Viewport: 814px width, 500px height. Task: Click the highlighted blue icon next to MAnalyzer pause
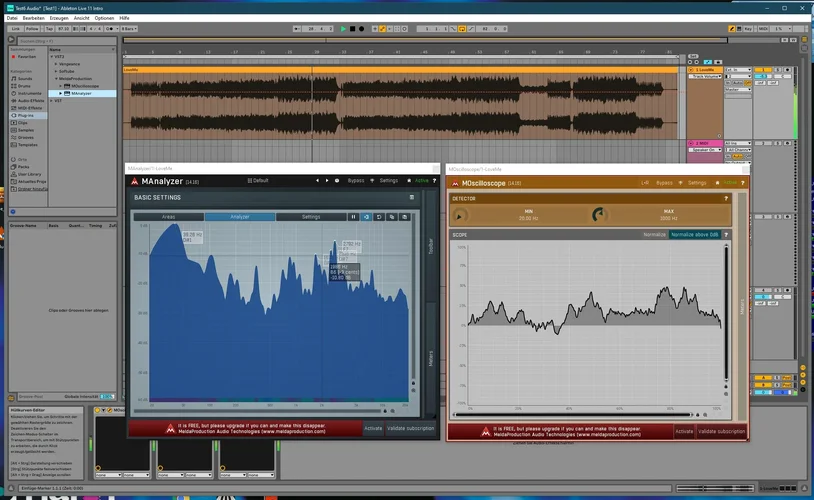tap(366, 217)
